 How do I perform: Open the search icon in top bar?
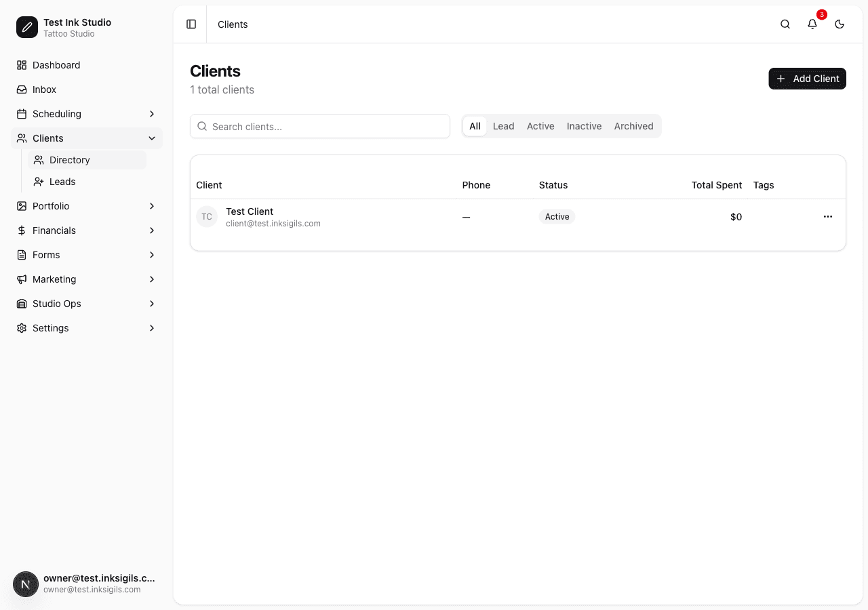pos(785,24)
